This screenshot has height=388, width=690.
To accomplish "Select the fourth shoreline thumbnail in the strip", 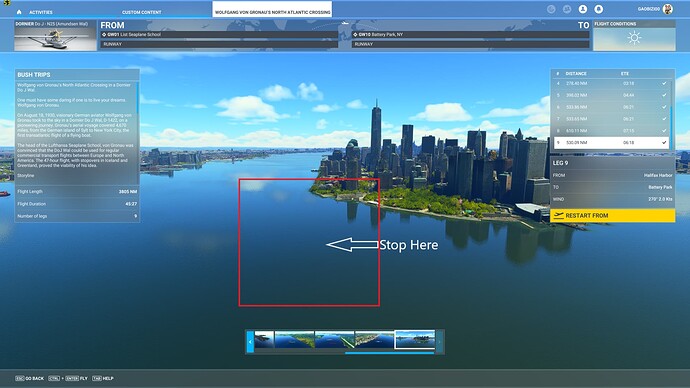I will click(374, 340).
